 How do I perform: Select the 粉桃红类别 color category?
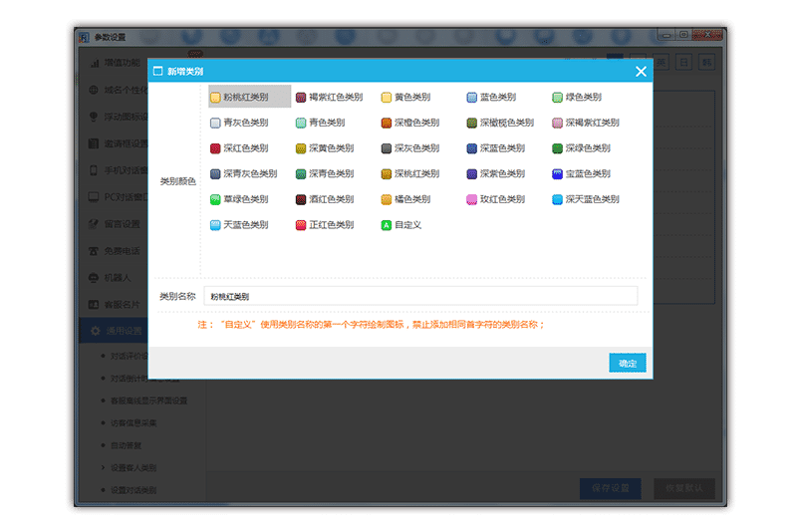(249, 97)
